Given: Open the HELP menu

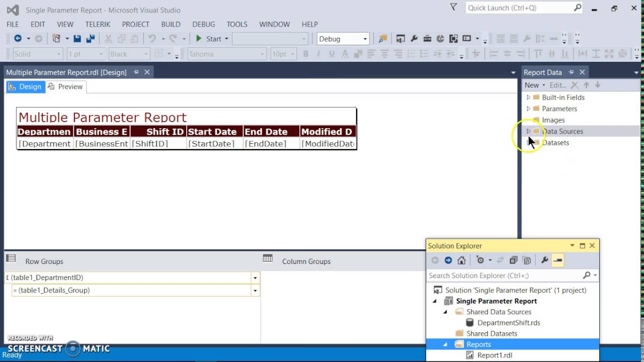Looking at the screenshot, I should coord(309,24).
